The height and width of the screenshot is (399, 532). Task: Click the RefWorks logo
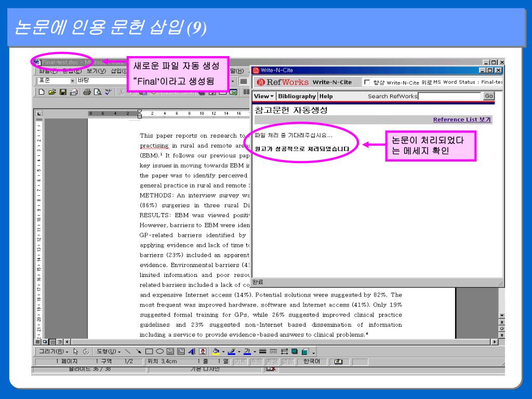[283, 82]
